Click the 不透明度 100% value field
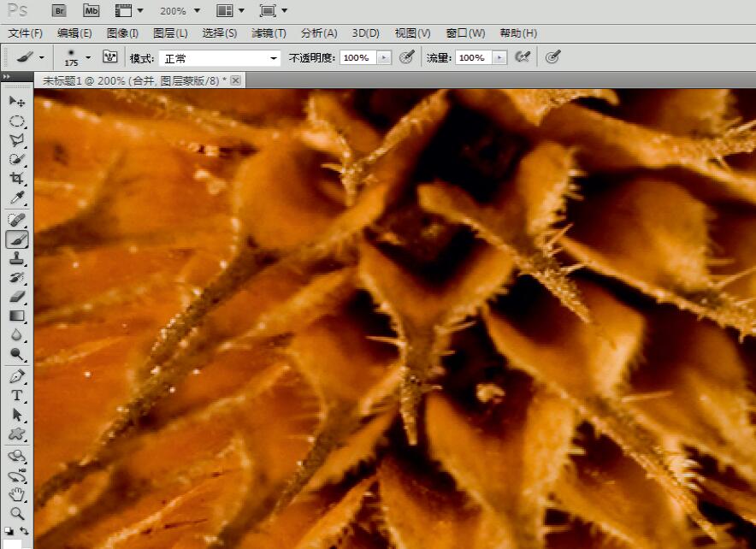 pyautogui.click(x=357, y=58)
